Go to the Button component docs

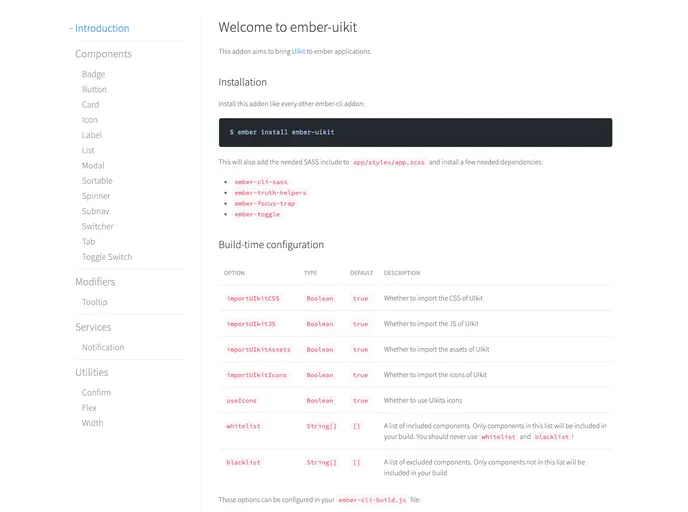click(94, 90)
